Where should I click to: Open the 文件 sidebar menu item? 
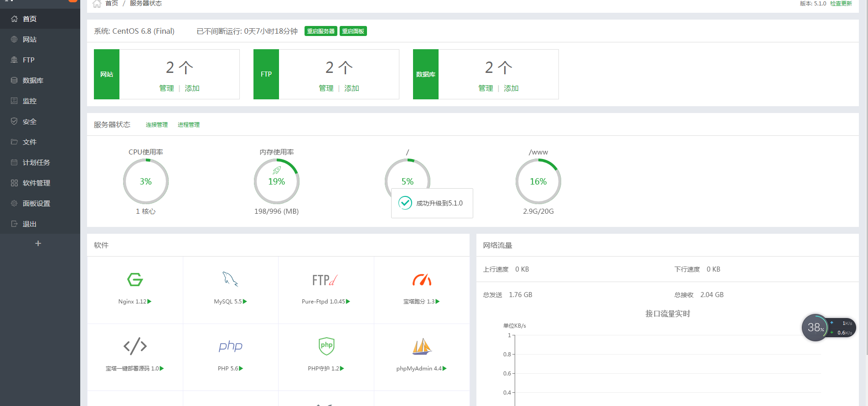click(x=40, y=142)
